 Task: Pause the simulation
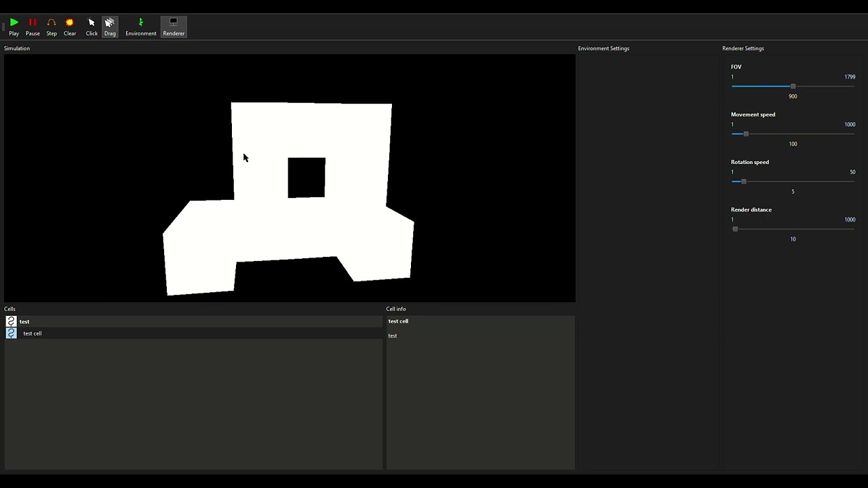(33, 26)
